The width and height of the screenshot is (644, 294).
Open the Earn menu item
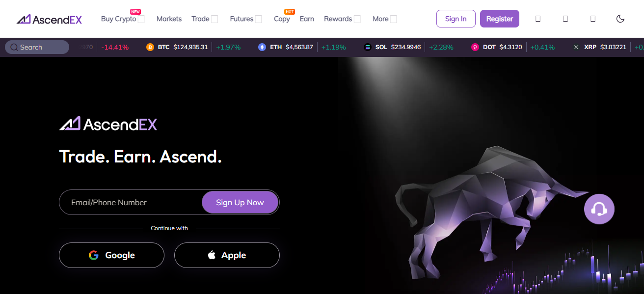[x=307, y=19]
